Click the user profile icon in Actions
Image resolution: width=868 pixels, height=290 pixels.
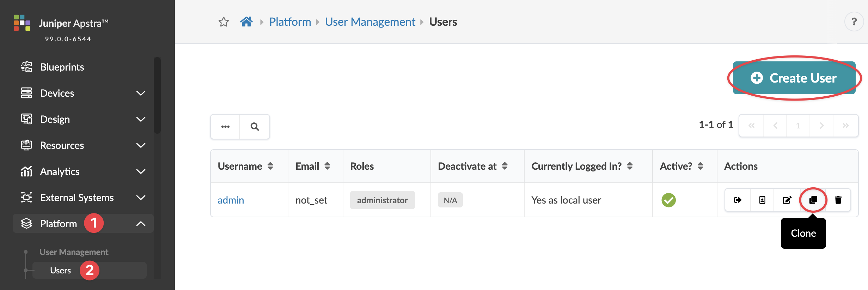tap(762, 200)
